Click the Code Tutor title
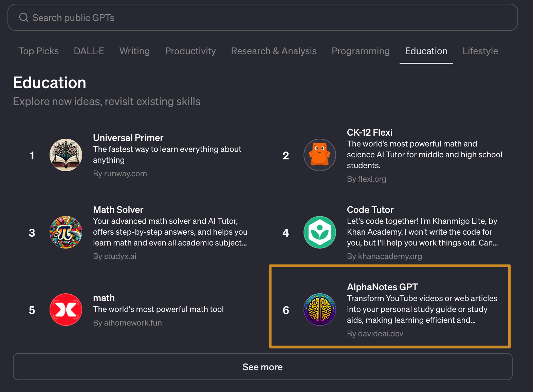The width and height of the screenshot is (533, 392). pos(370,210)
